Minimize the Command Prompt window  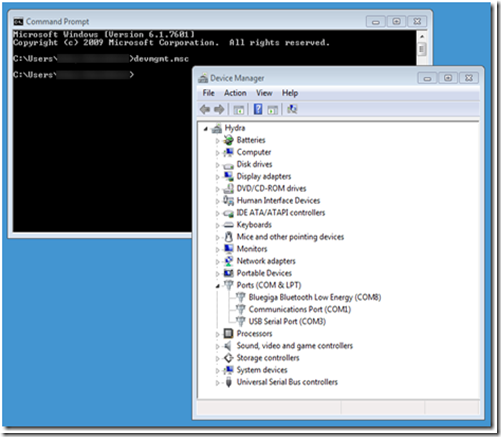(x=376, y=22)
